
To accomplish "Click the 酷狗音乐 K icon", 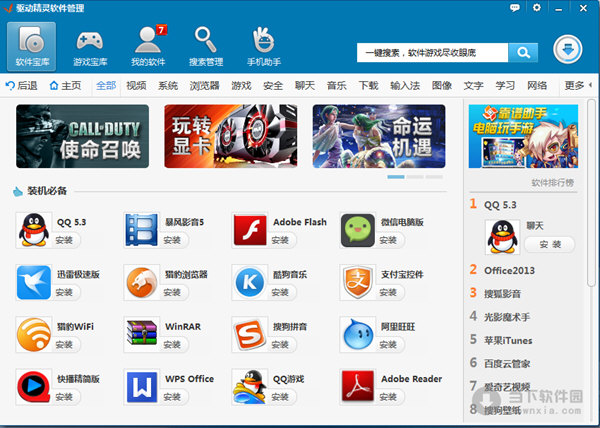I will pos(250,282).
